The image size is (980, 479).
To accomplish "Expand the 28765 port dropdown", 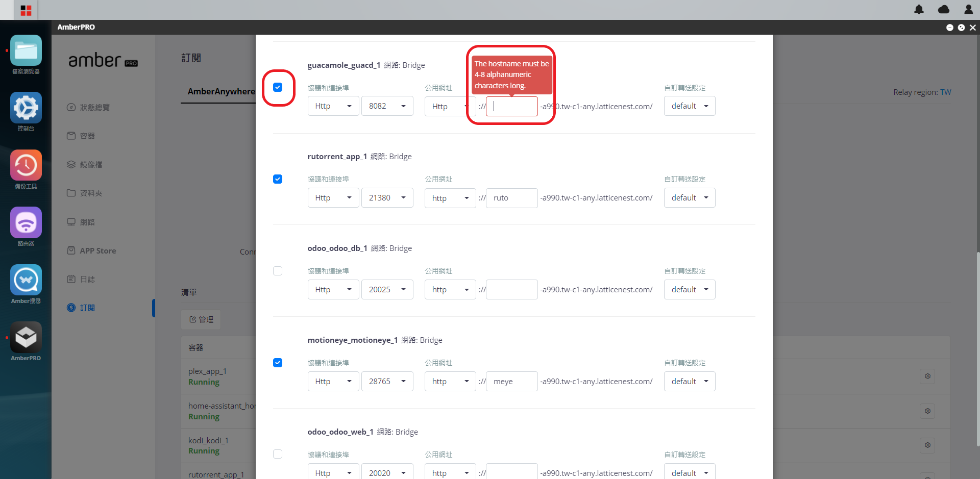I will click(x=387, y=382).
